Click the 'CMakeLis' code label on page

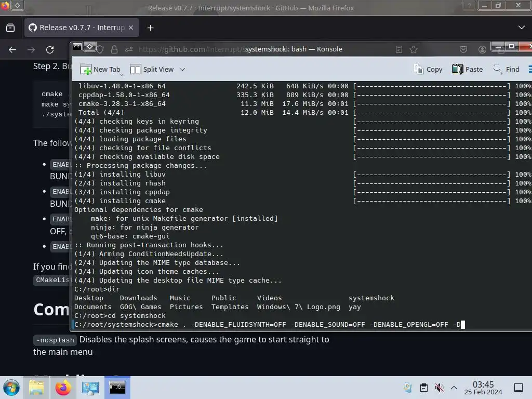tap(52, 280)
